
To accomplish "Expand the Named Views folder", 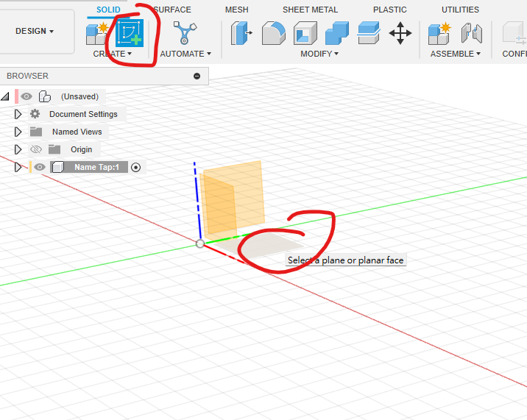I will pyautogui.click(x=18, y=132).
